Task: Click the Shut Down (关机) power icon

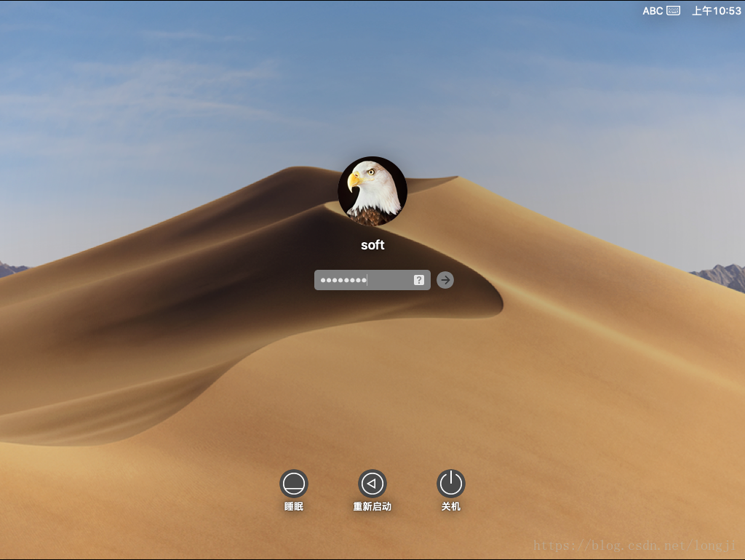Action: point(451,484)
